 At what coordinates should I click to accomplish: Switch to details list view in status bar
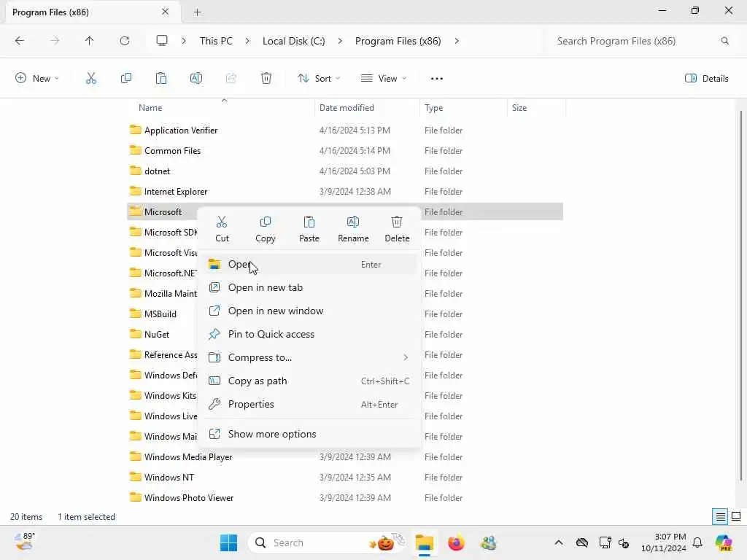[720, 517]
